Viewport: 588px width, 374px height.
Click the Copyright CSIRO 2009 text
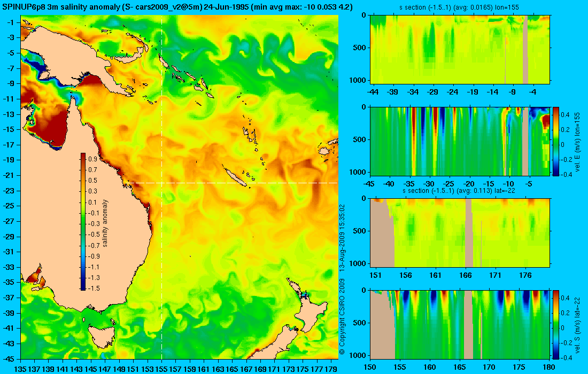pos(342,317)
